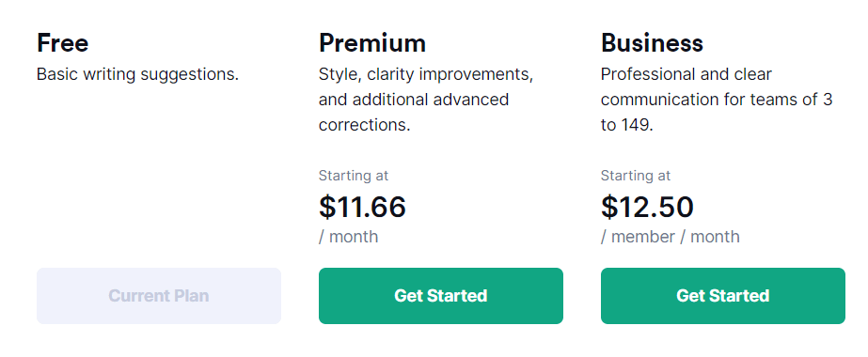
Task: Select the Free plan heading
Action: [63, 43]
